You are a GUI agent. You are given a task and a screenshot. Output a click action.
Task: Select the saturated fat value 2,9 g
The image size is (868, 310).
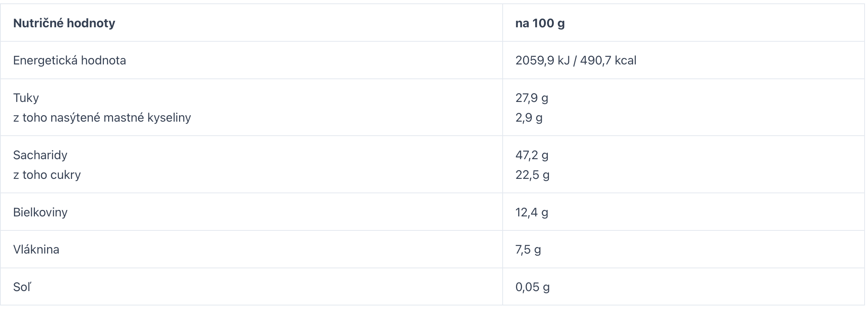[x=529, y=117]
